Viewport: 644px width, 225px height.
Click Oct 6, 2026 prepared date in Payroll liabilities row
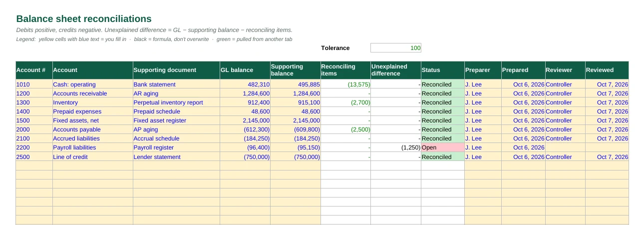pyautogui.click(x=523, y=147)
